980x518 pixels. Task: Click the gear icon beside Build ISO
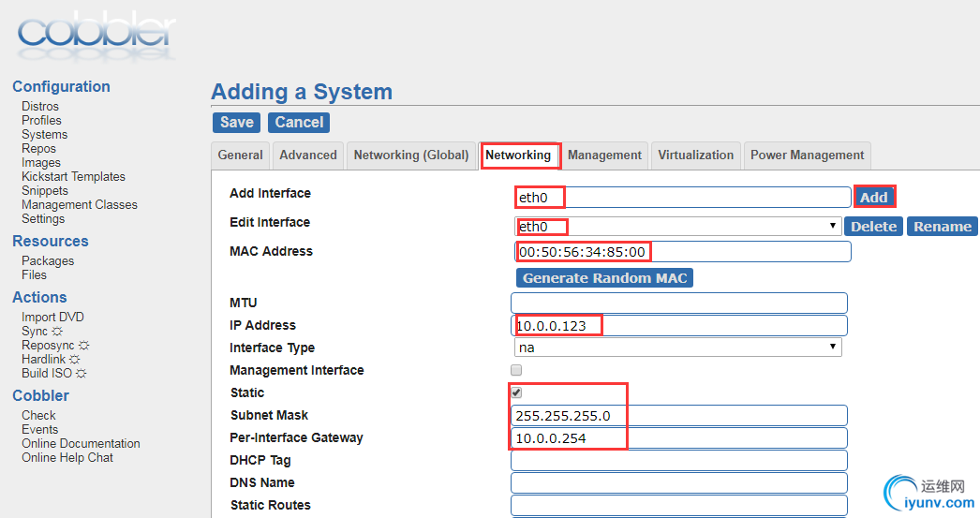point(81,373)
